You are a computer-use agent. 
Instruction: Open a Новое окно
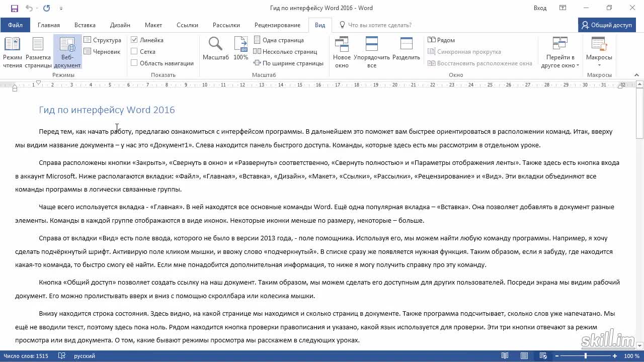[342, 52]
